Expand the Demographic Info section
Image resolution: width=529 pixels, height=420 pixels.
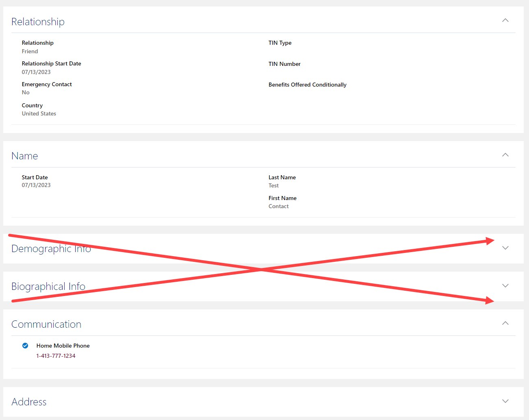pyautogui.click(x=505, y=248)
